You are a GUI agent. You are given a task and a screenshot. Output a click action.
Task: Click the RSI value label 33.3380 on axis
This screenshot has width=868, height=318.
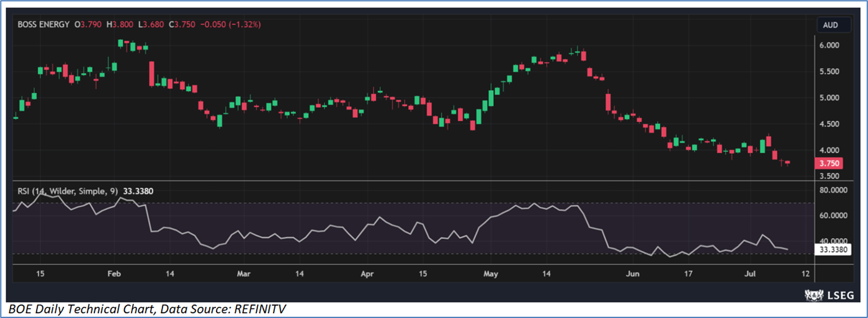[834, 249]
